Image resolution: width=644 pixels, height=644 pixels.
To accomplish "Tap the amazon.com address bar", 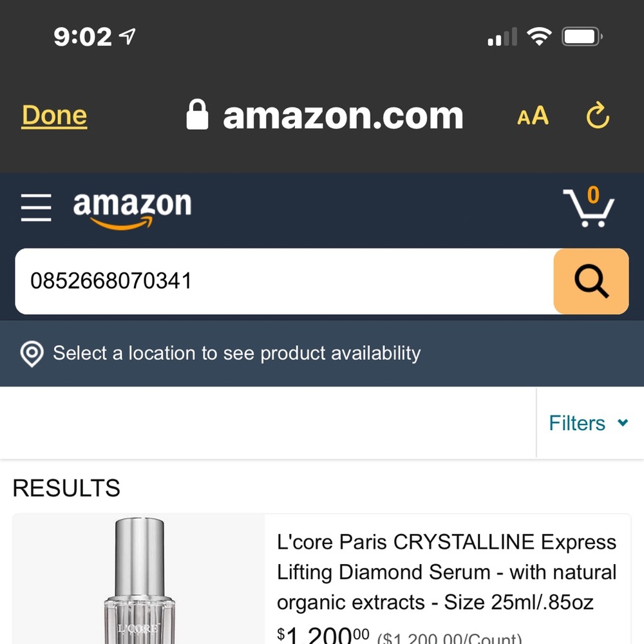I will [325, 115].
